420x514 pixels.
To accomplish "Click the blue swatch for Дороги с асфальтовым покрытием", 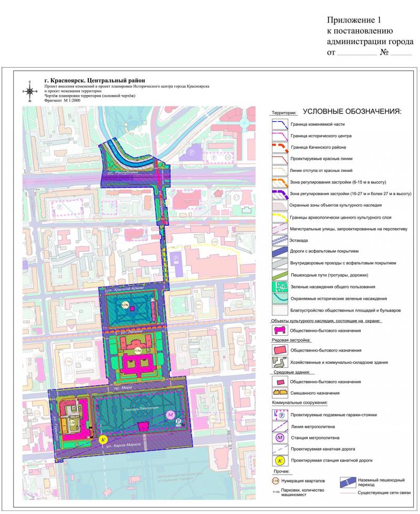I will pyautogui.click(x=280, y=251).
